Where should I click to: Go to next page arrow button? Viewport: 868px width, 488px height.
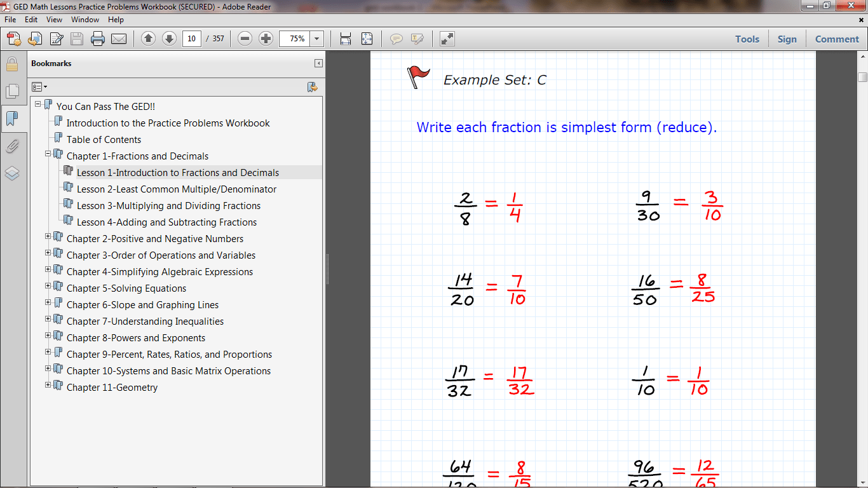click(x=169, y=39)
